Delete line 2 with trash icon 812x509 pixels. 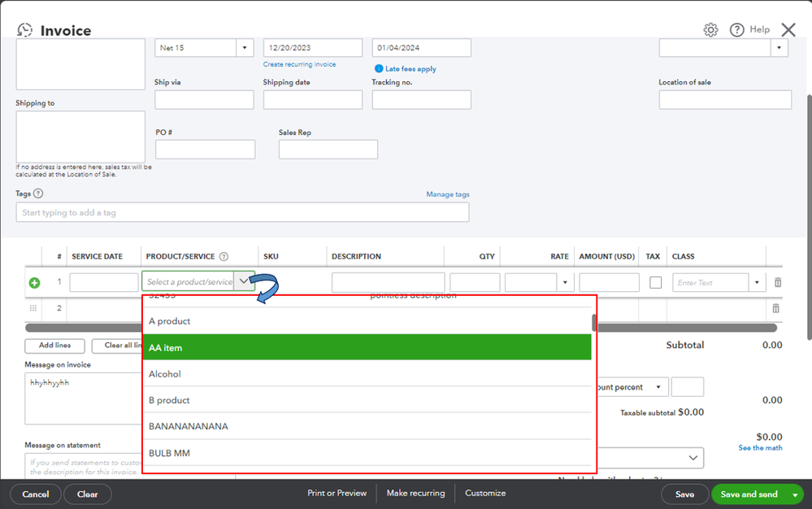coord(775,308)
